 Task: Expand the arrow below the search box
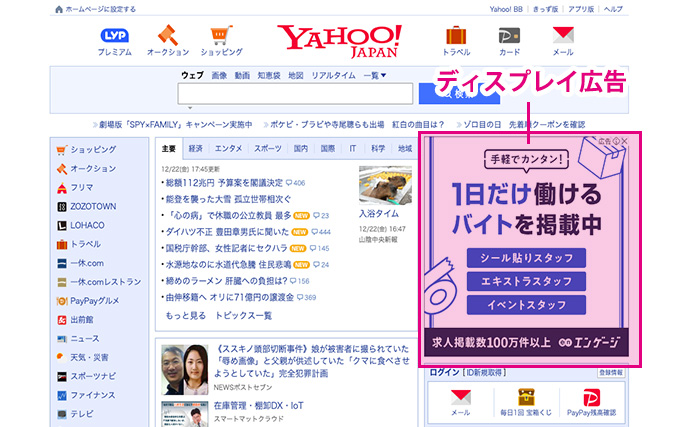click(x=190, y=107)
